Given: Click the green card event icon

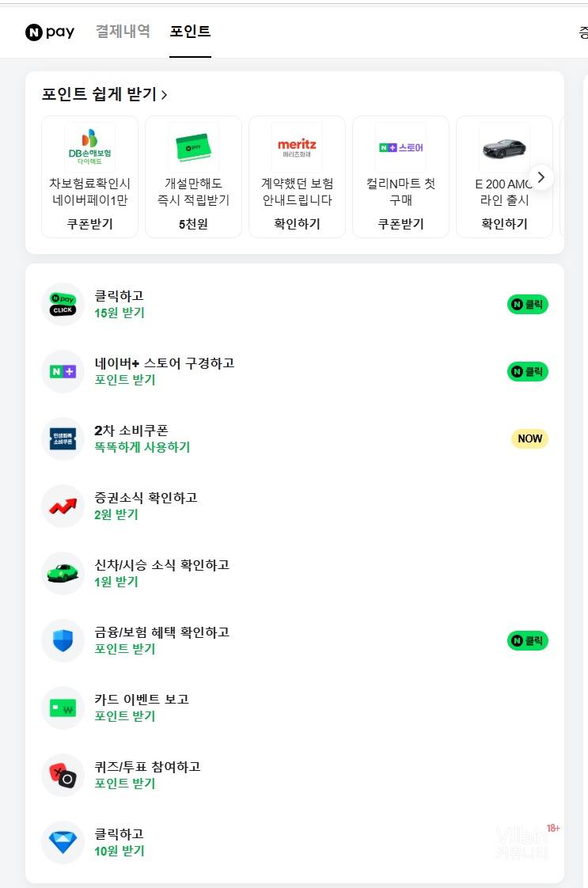Looking at the screenshot, I should tap(63, 708).
